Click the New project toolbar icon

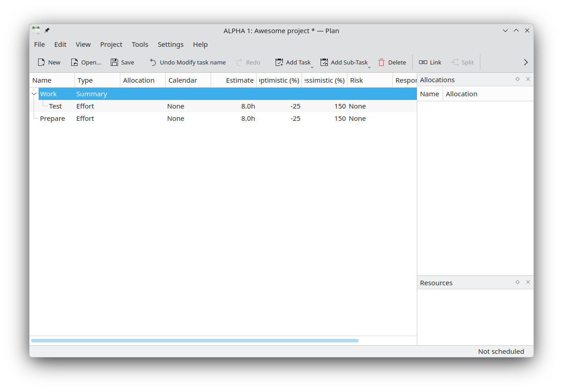(41, 62)
